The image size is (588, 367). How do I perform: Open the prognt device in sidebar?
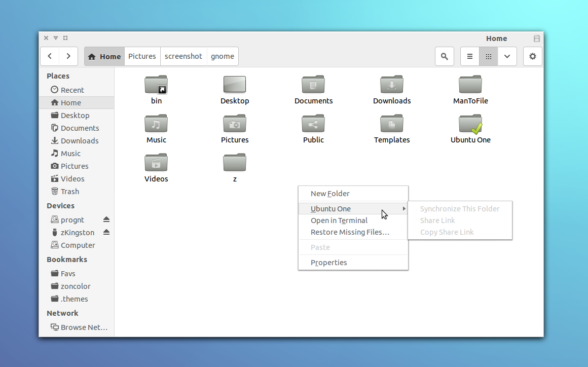(x=71, y=219)
